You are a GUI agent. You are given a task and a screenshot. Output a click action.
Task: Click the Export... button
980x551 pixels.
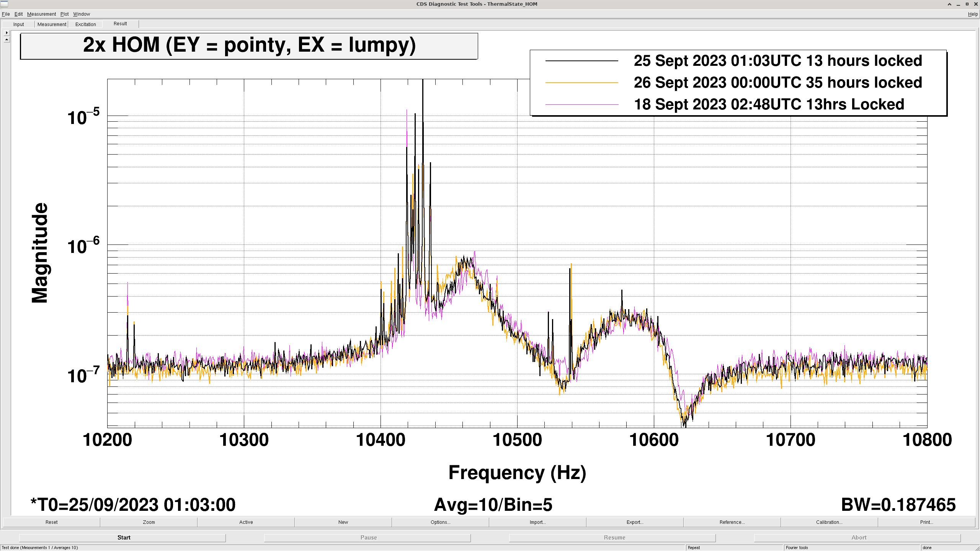pos(635,522)
